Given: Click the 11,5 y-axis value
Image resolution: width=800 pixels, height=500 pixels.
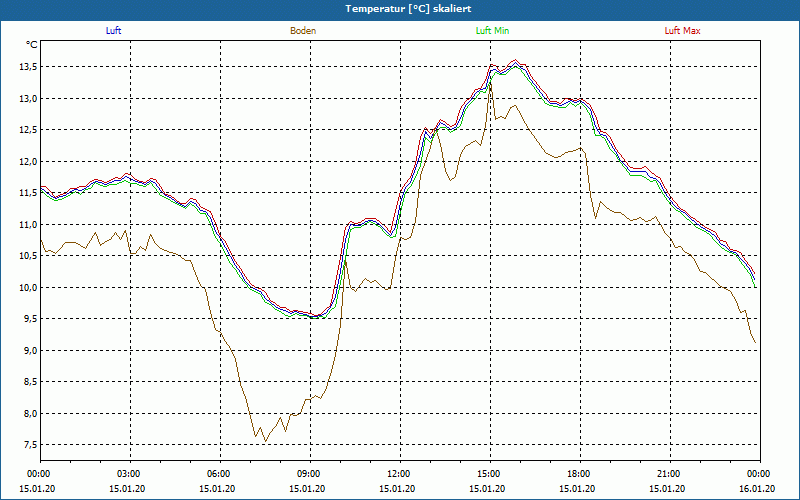Looking at the screenshot, I should (x=28, y=193).
